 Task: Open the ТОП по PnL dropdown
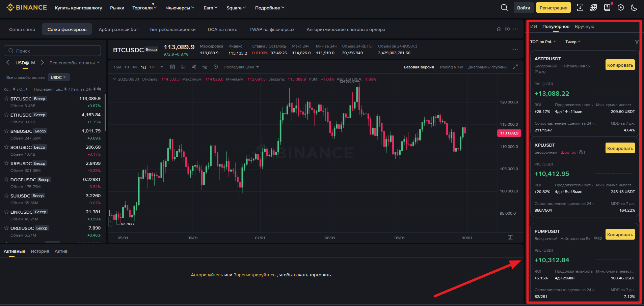543,42
